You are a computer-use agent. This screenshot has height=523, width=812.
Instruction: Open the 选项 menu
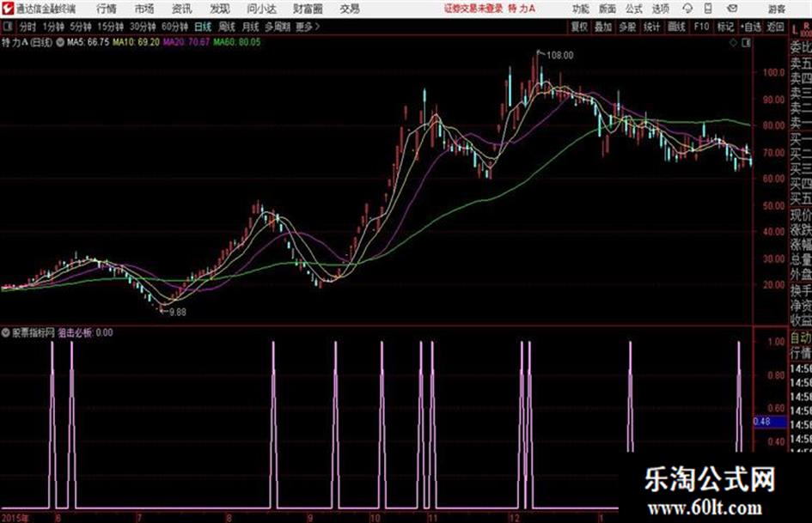coord(661,9)
